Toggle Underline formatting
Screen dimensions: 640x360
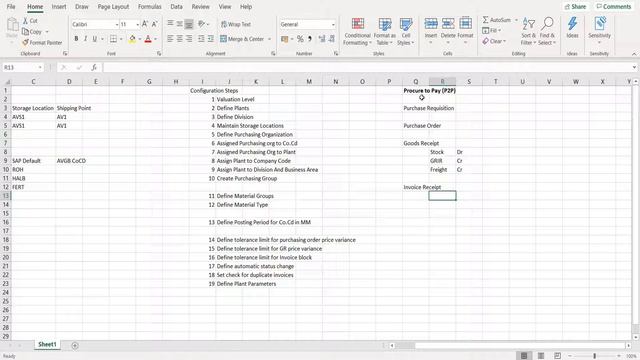(x=95, y=39)
